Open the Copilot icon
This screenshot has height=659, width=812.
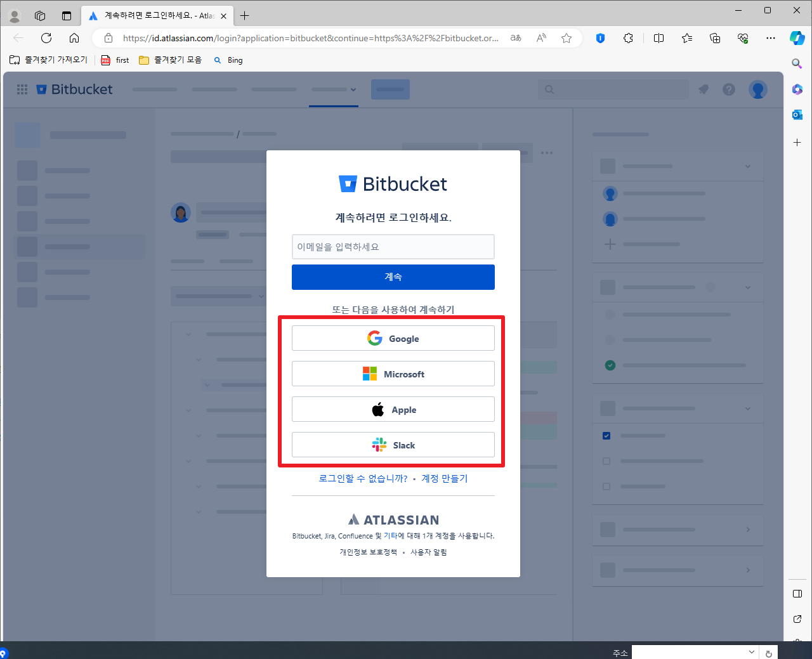click(x=797, y=38)
